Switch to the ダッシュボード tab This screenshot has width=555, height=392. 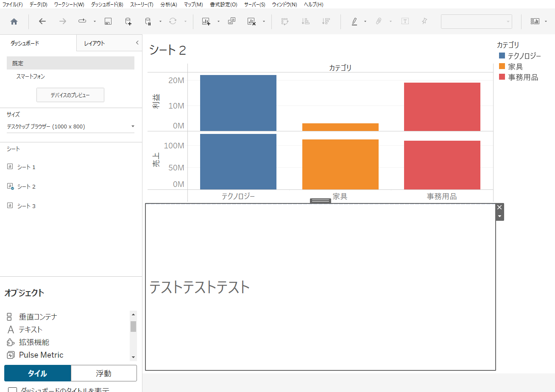pos(25,43)
